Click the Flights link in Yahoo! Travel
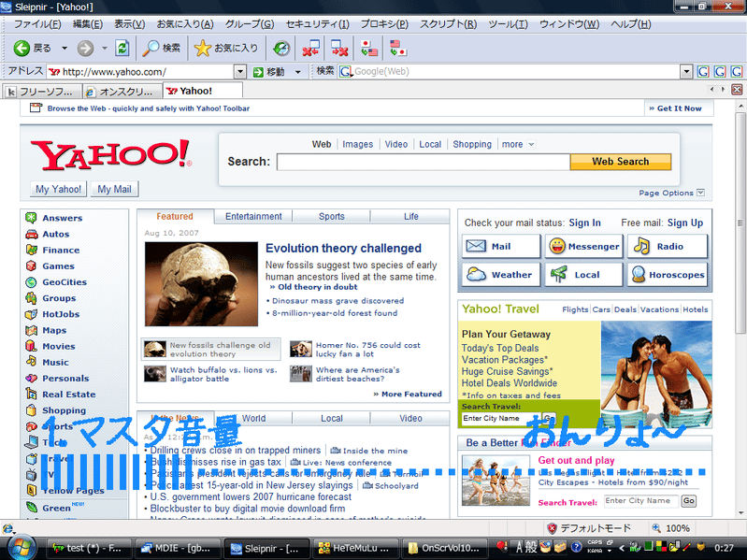The image size is (747, 560). coord(575,309)
